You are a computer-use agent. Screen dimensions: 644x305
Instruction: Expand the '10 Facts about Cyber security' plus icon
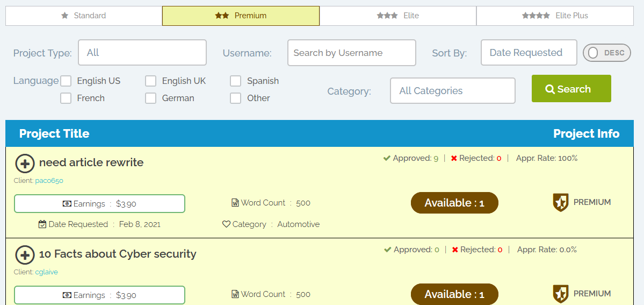25,255
